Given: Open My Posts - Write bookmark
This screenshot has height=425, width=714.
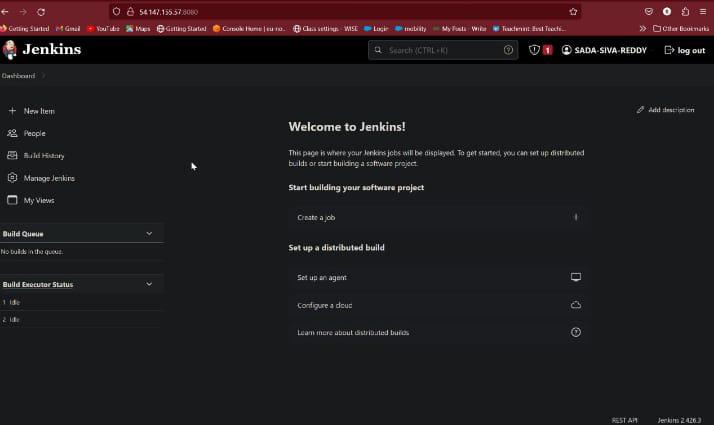Looking at the screenshot, I should (x=459, y=28).
